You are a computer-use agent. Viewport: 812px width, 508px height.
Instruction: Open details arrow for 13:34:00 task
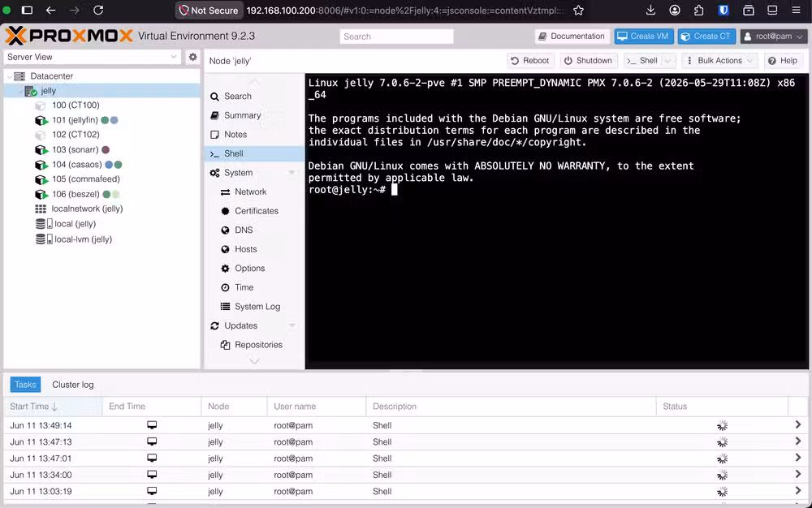(x=797, y=475)
